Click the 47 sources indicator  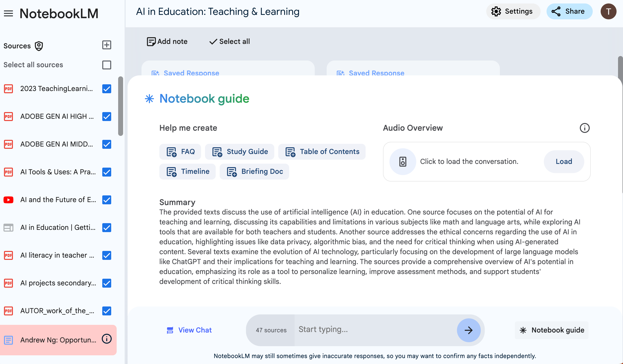tap(271, 330)
